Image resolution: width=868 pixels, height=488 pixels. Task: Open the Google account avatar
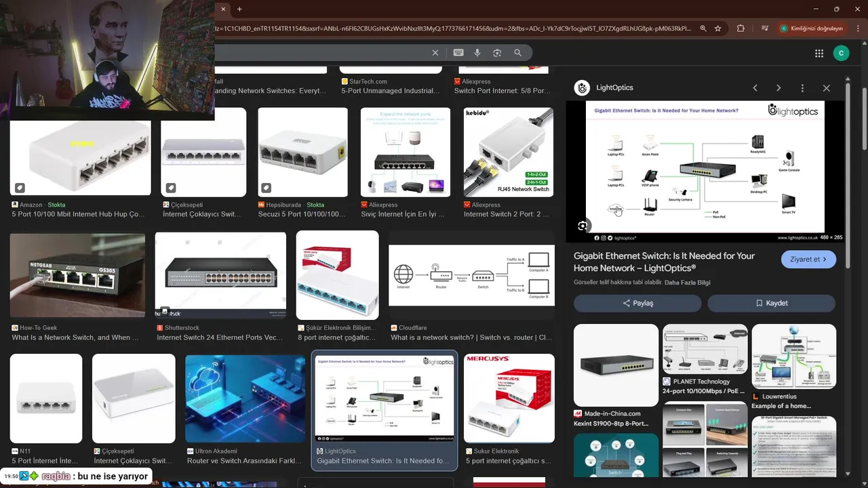(x=841, y=53)
